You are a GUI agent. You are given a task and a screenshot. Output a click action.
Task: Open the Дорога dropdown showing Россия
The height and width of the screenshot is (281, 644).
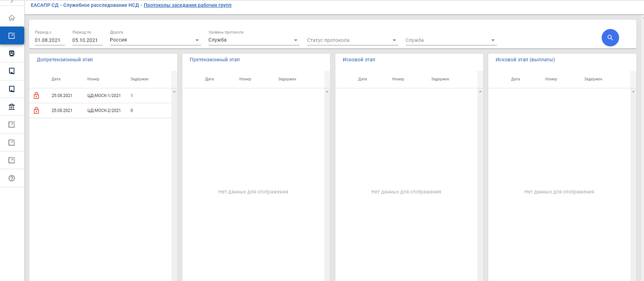point(155,40)
